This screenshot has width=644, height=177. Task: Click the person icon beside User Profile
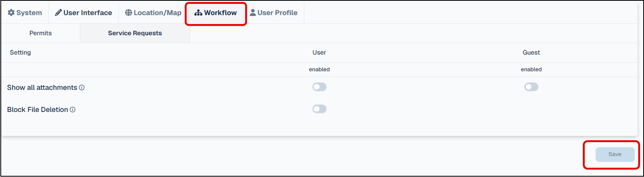tap(253, 12)
